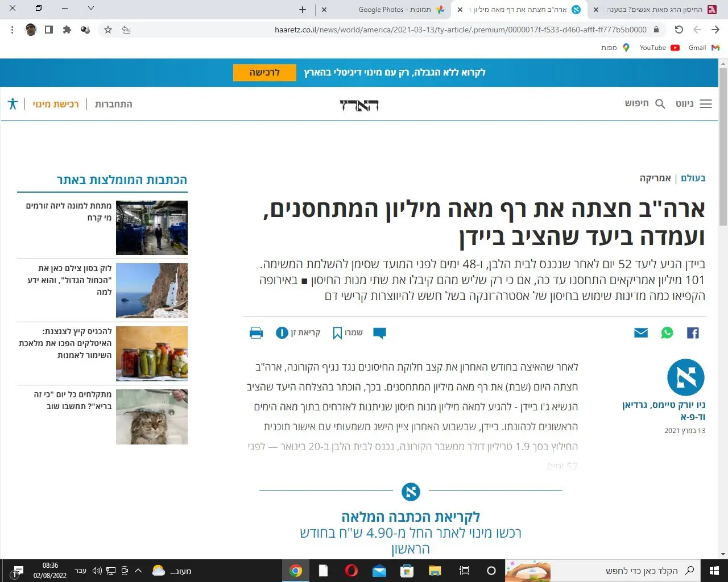728x582 pixels.
Task: Bookmark this page with the star icon
Action: [108, 30]
